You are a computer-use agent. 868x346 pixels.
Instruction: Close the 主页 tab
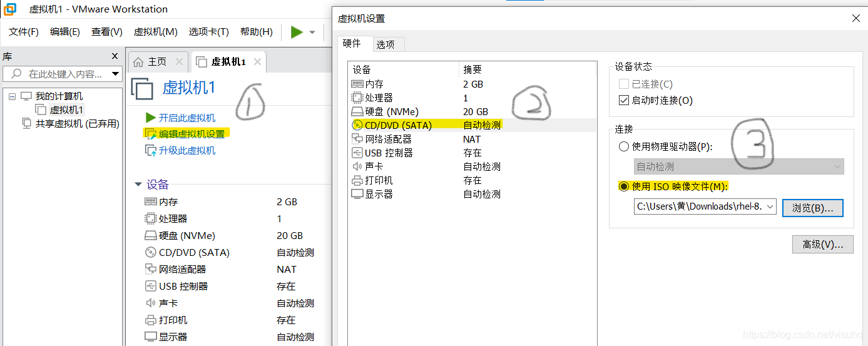pyautogui.click(x=179, y=62)
